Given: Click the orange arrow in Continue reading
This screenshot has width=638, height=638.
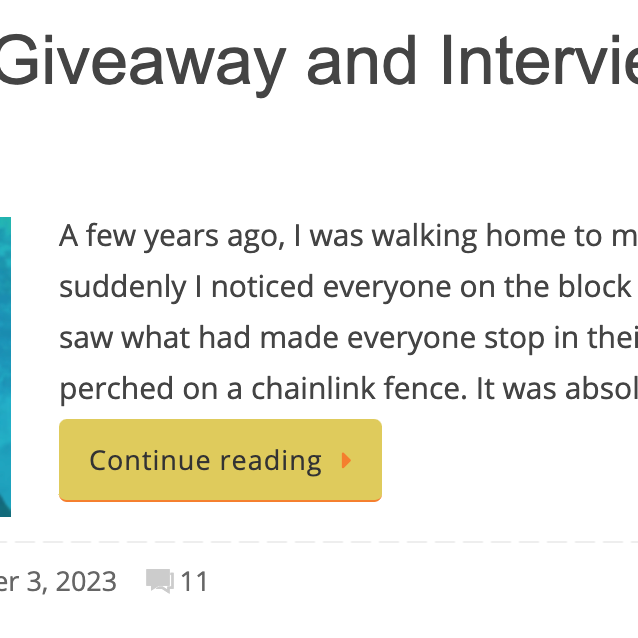Looking at the screenshot, I should click(x=346, y=460).
